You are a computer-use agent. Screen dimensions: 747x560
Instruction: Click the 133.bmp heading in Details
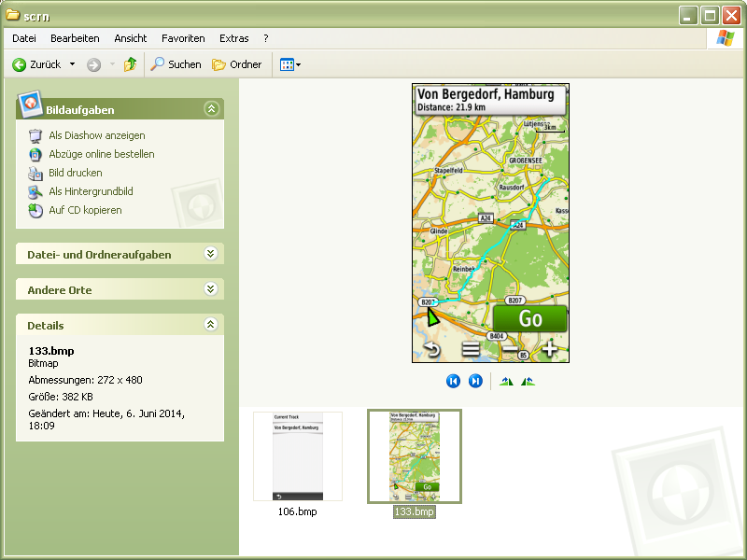(x=51, y=351)
